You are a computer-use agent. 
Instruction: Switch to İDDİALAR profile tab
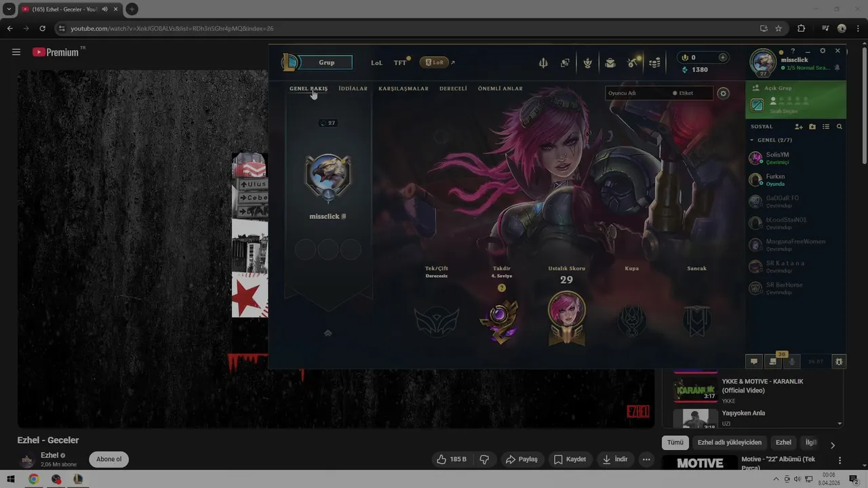pyautogui.click(x=353, y=89)
